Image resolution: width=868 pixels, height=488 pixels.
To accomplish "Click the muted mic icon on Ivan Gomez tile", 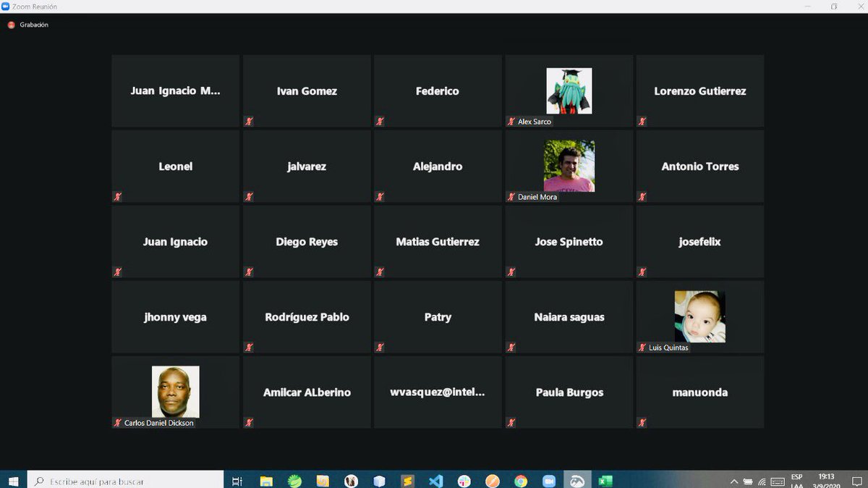I will 249,122.
